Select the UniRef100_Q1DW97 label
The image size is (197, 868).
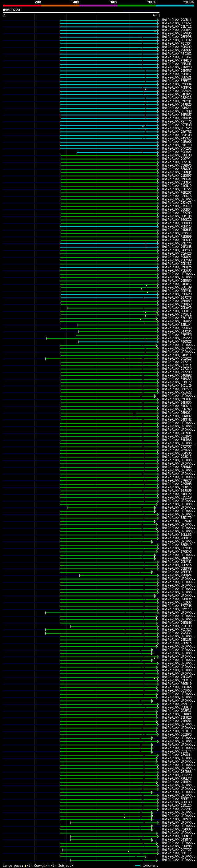177,176
